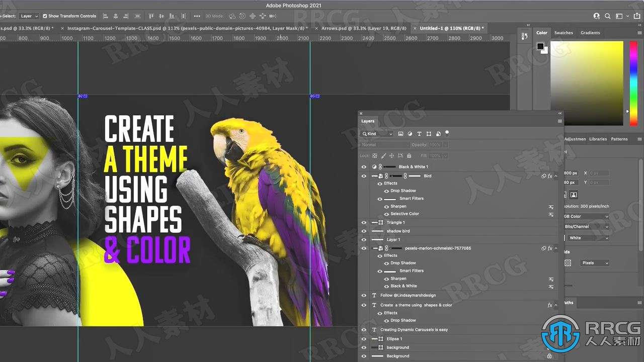Click the lock transparent pixels icon
Viewport: 644px width, 362px height.
click(375, 156)
